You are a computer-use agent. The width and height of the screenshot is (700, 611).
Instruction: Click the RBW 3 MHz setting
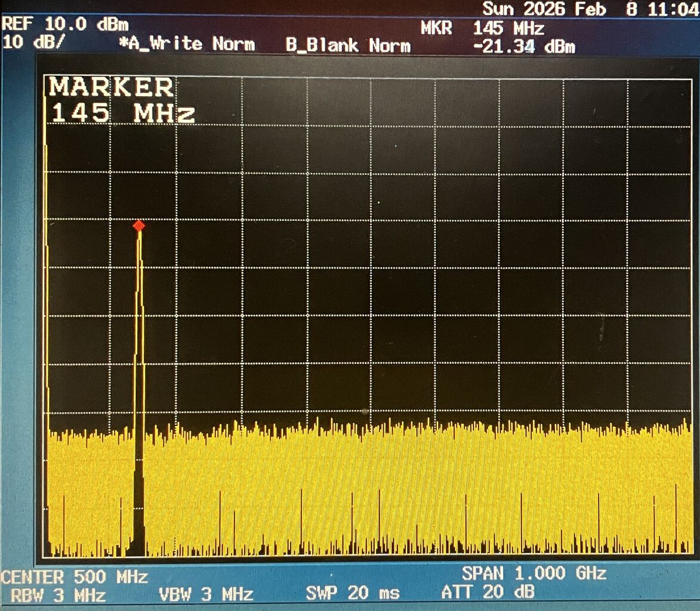click(x=58, y=595)
